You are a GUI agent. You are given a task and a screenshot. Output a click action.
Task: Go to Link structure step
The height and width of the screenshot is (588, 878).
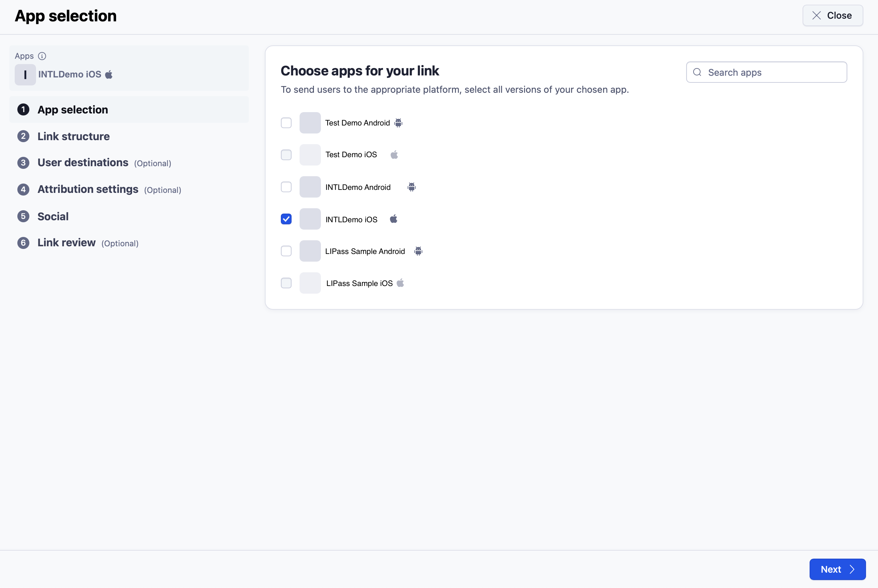coord(73,136)
